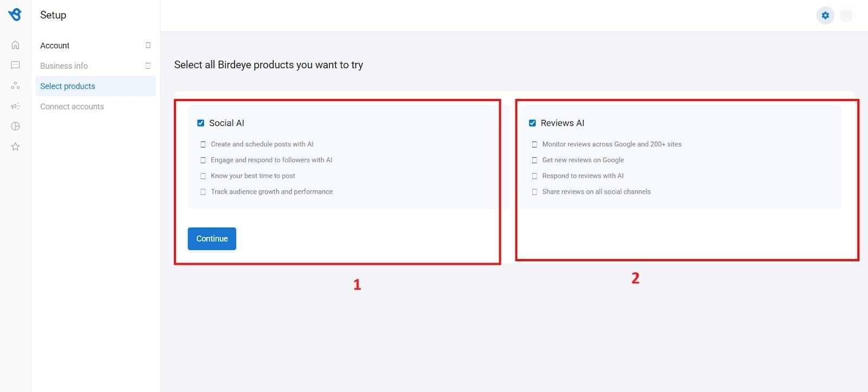
Task: Select the Social connections icon in sidebar
Action: tap(15, 85)
